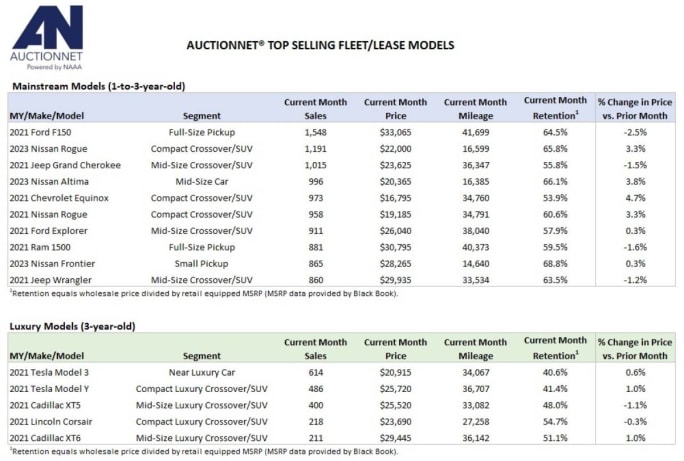Click the retention value 64.5%
684x461 pixels.
click(555, 132)
